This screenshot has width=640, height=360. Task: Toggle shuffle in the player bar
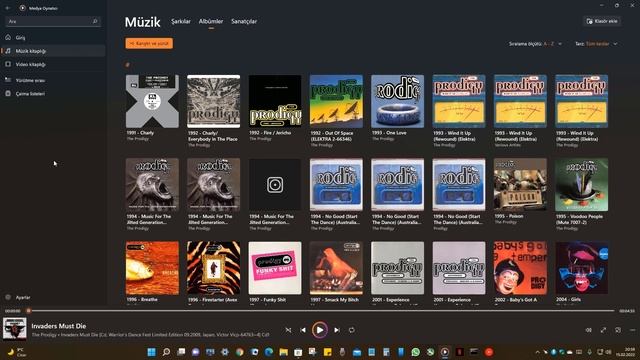[288, 330]
